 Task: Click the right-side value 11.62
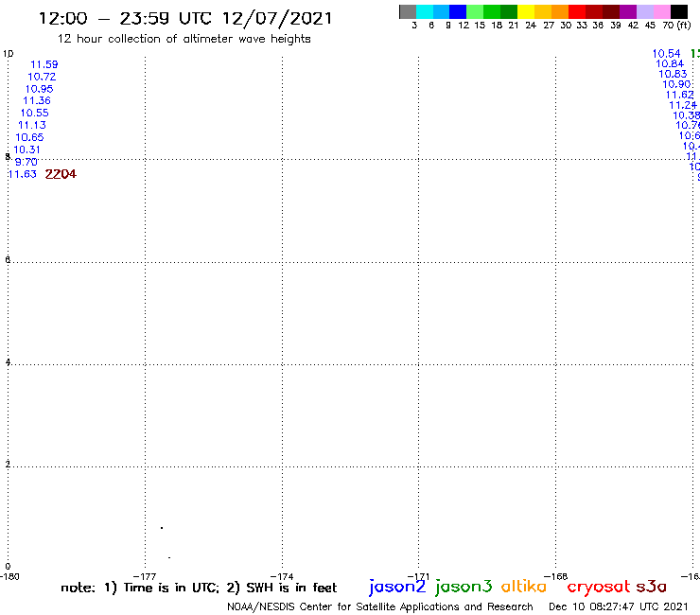click(x=679, y=95)
